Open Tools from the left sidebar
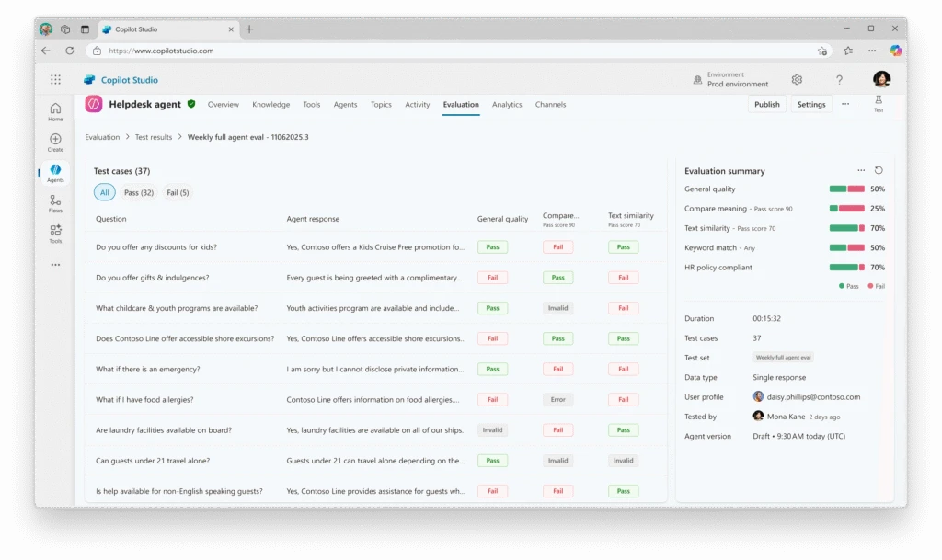This screenshot has height=560, width=942. [x=55, y=232]
